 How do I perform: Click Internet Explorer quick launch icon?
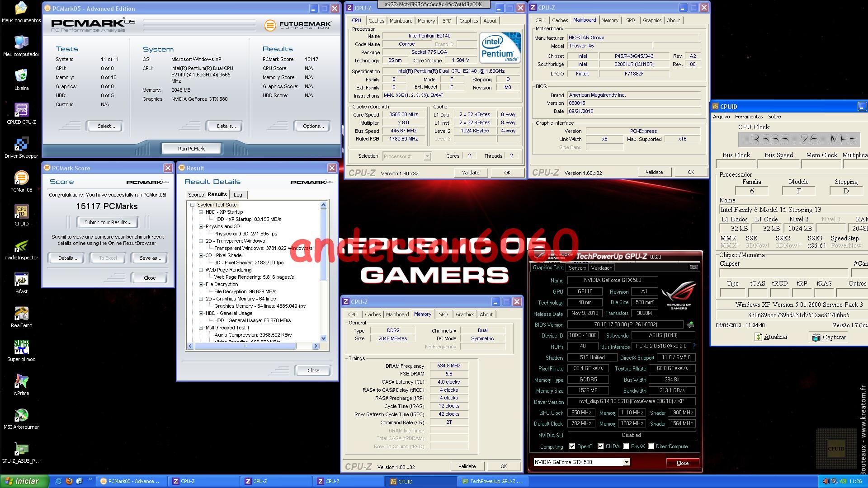pyautogui.click(x=58, y=481)
